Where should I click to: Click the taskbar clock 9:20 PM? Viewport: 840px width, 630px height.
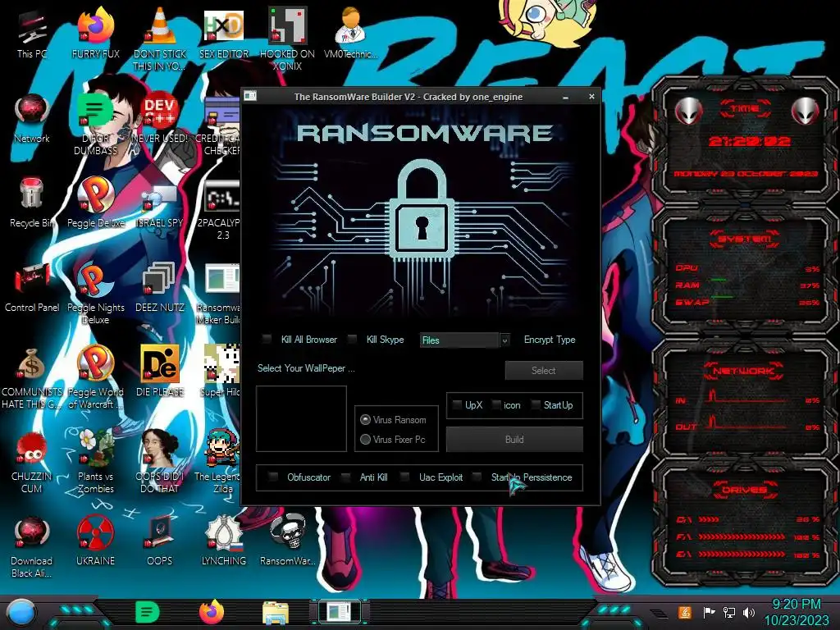click(x=796, y=605)
